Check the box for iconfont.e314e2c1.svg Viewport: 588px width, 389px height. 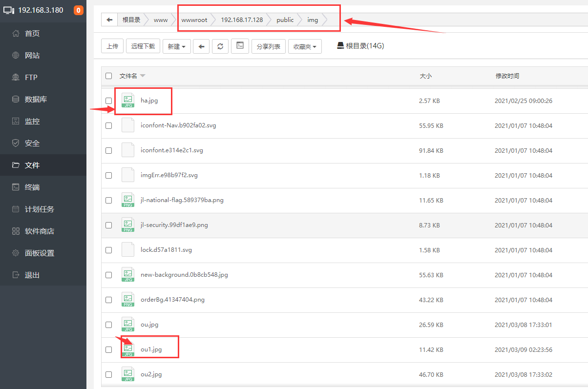pos(108,150)
